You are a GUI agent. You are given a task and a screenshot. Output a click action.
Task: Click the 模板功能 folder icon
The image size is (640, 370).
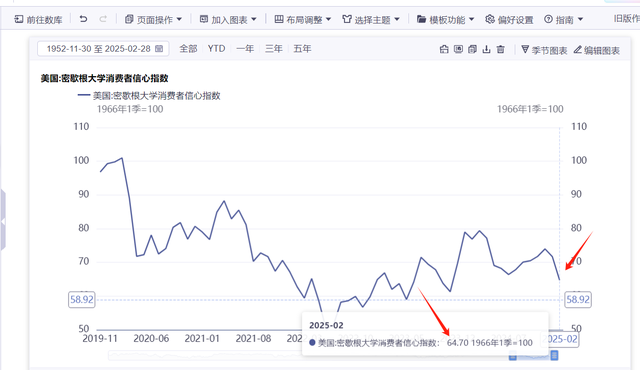(x=422, y=19)
